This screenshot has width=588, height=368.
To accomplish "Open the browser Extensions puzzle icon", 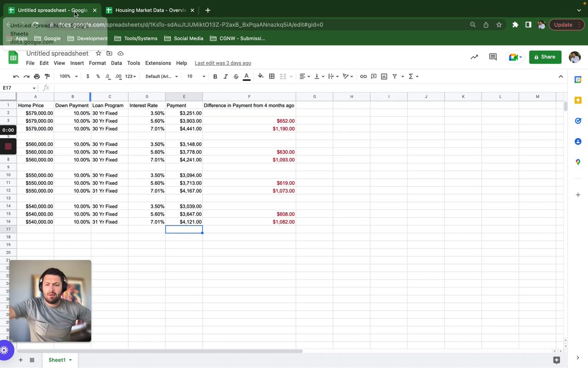I will (515, 25).
